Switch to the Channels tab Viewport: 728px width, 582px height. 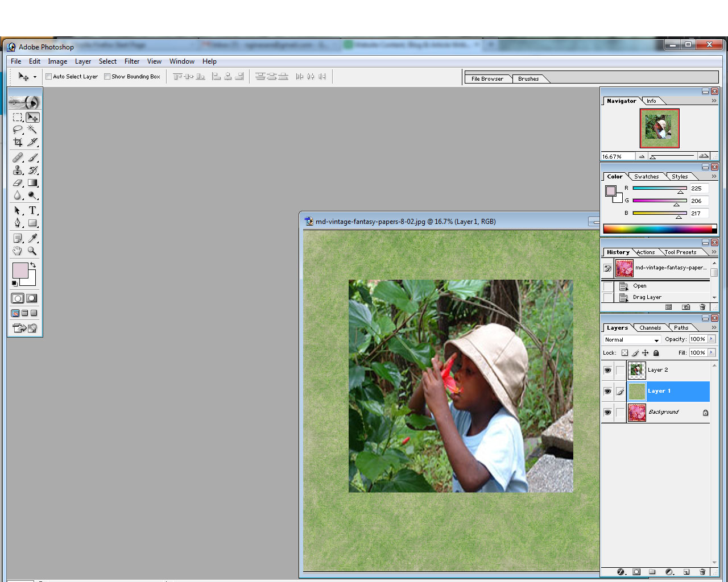click(x=650, y=328)
